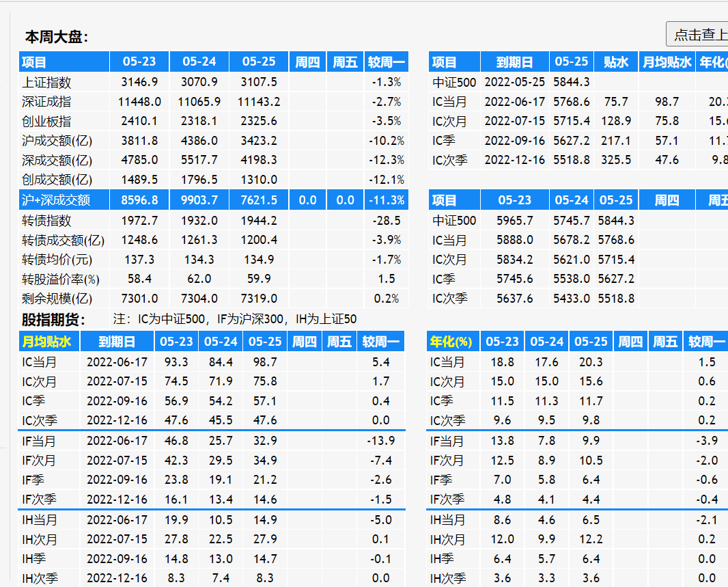The width and height of the screenshot is (728, 587).
Task: Select IC次季 贴水 value 325.5
Action: [616, 160]
